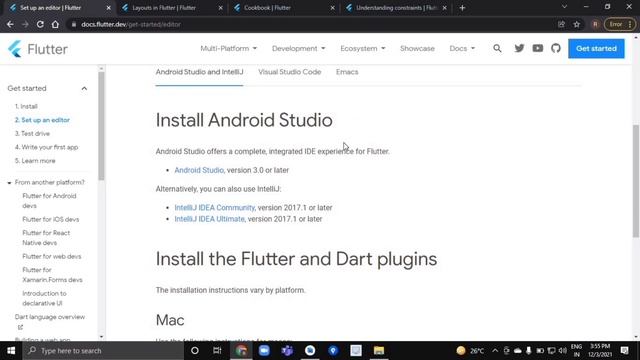Open the IntelliJ IDEA Ultimate link
The image size is (640, 360).
pyautogui.click(x=209, y=219)
